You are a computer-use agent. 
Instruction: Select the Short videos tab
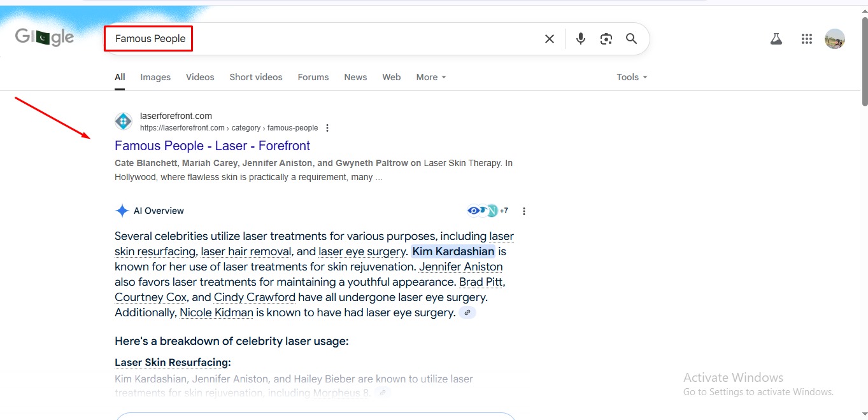pyautogui.click(x=256, y=77)
